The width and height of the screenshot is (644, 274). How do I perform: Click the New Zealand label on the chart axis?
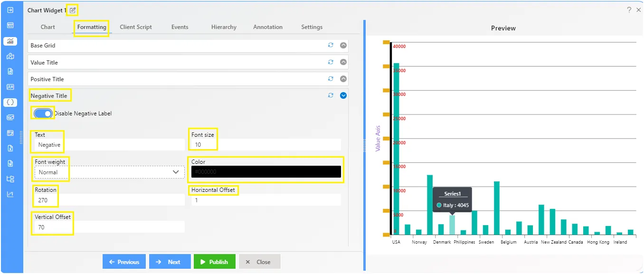[554, 242]
